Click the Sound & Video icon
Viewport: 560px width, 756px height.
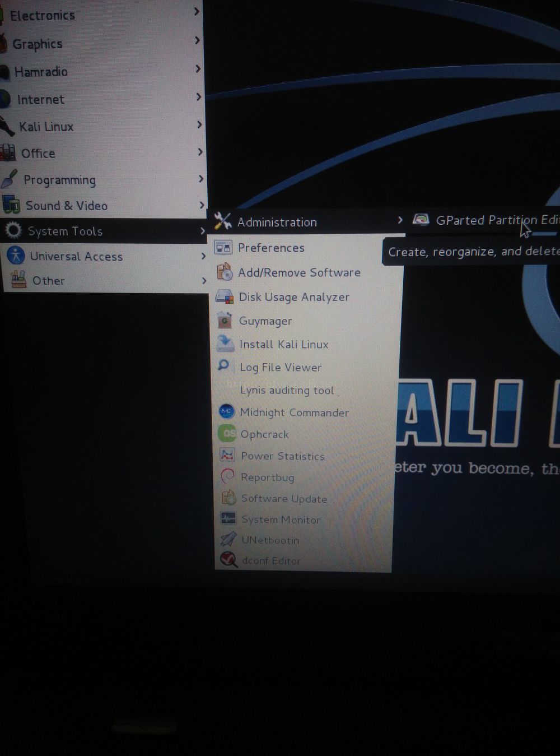click(11, 205)
